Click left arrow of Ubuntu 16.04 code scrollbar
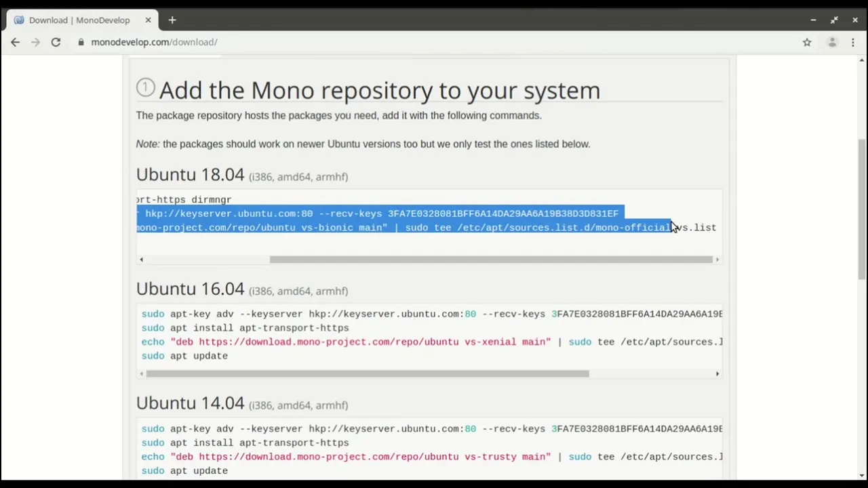 pyautogui.click(x=141, y=373)
